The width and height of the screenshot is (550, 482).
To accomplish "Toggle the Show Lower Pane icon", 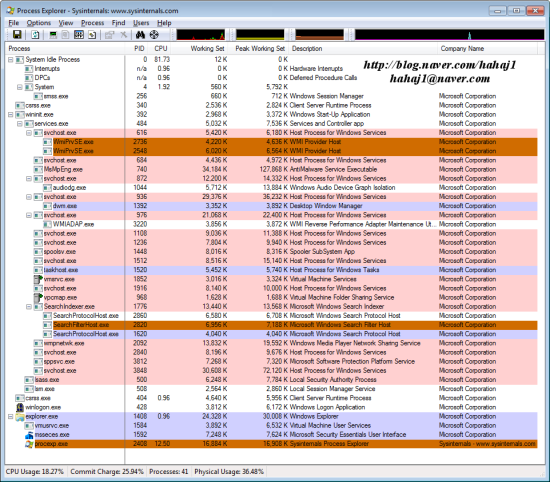I will (79, 35).
